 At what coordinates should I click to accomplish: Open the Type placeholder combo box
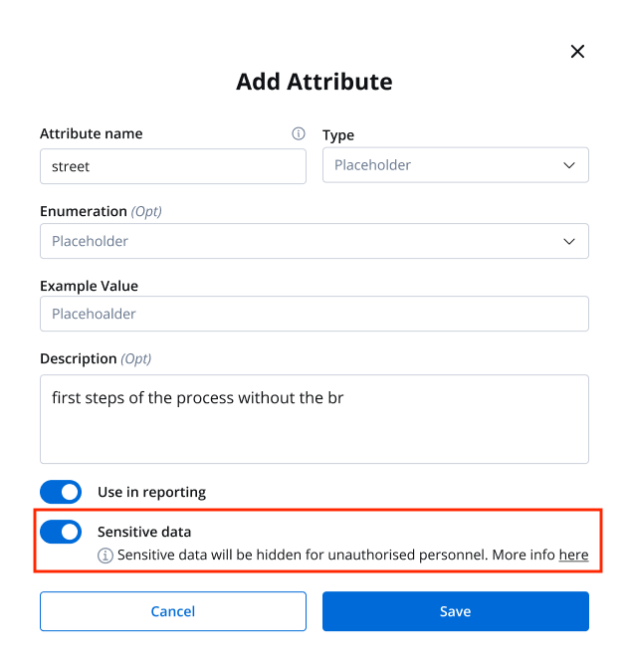click(x=456, y=165)
